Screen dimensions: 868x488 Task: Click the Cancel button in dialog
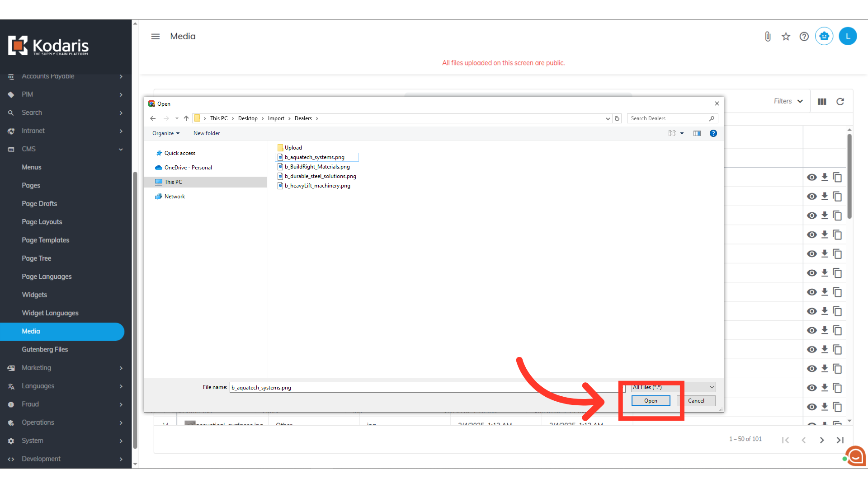[696, 401]
